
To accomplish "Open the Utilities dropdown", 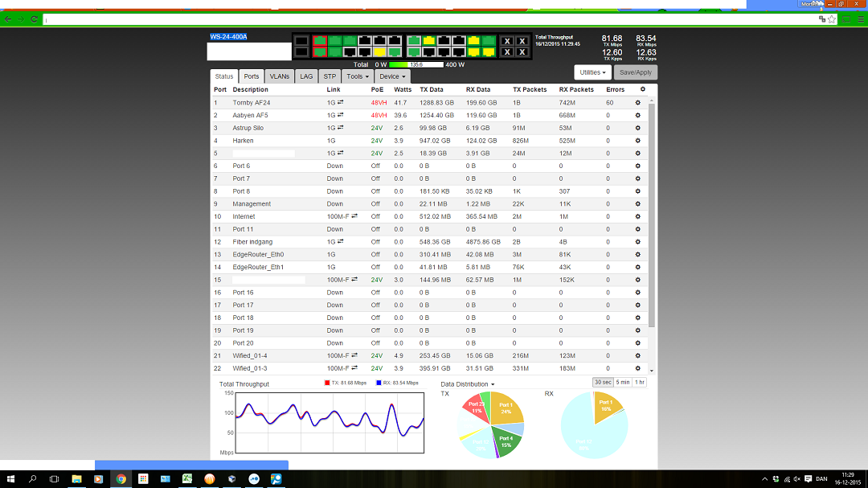I will 592,72.
